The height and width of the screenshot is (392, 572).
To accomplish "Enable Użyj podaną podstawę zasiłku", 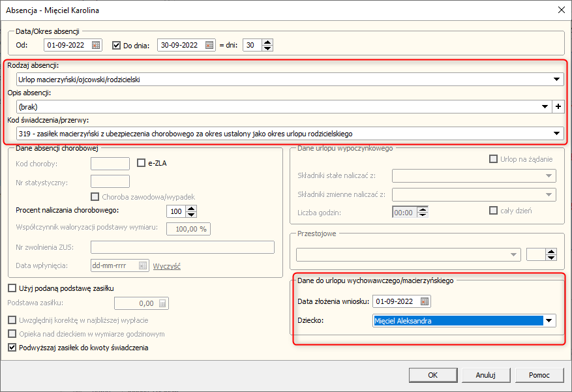I will pos(12,288).
